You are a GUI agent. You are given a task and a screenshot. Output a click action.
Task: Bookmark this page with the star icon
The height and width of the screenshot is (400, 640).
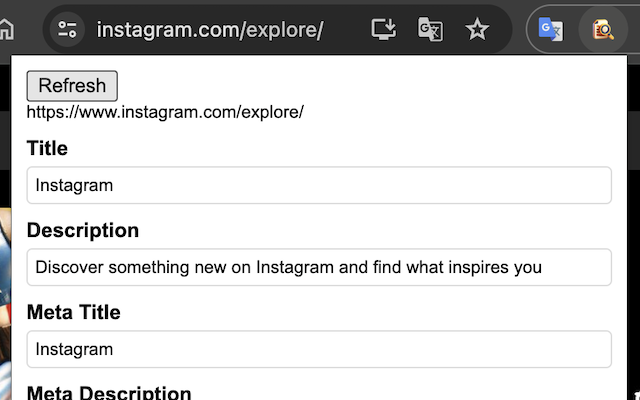tap(477, 29)
